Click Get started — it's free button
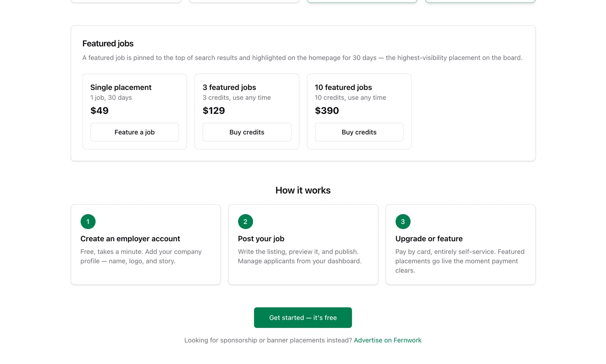The image size is (606, 364). click(x=303, y=318)
